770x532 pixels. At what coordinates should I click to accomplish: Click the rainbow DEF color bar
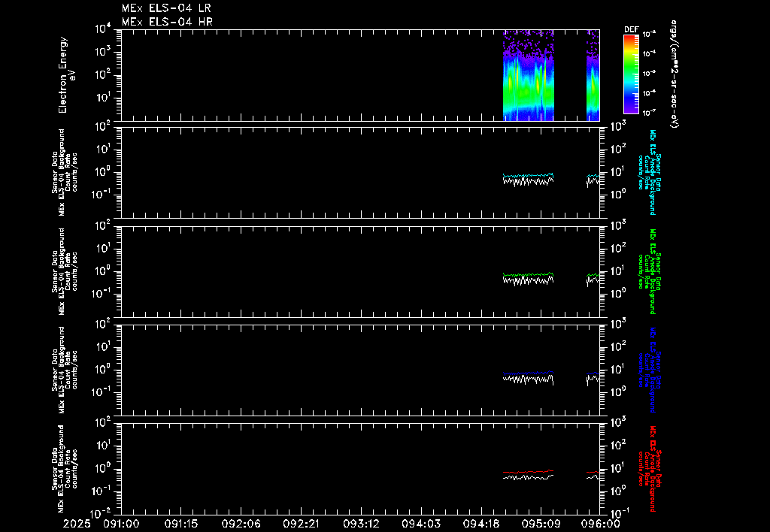(631, 74)
